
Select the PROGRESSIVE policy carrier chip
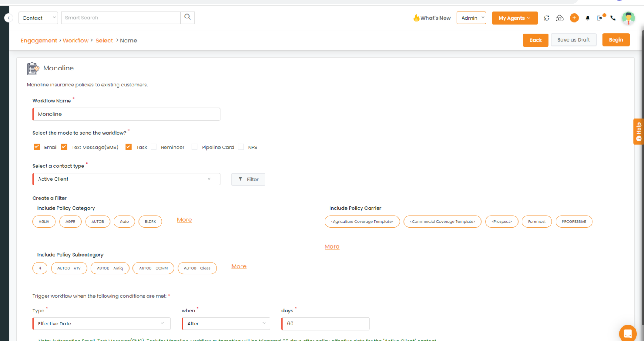pyautogui.click(x=574, y=221)
